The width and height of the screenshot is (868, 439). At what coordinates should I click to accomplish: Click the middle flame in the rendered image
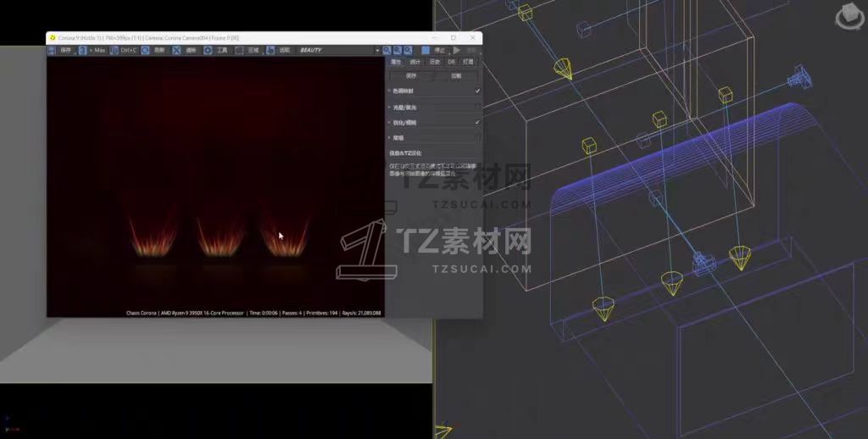[x=221, y=238]
